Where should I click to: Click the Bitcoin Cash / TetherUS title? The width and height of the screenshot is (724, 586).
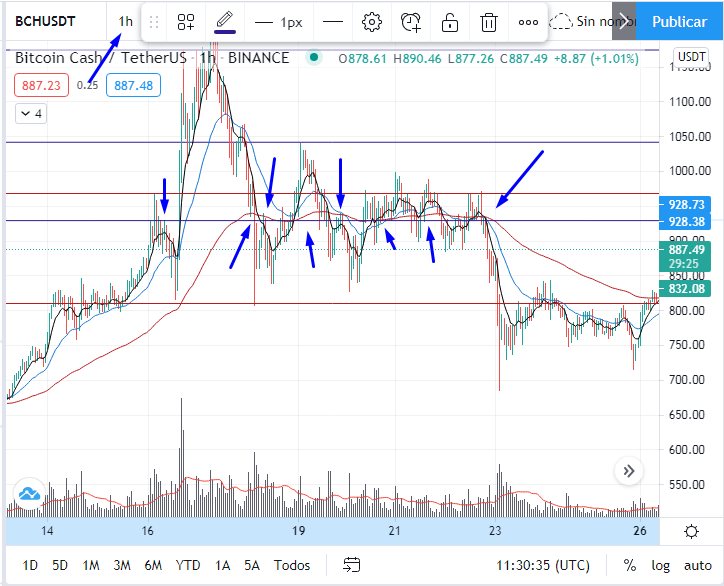pos(101,58)
